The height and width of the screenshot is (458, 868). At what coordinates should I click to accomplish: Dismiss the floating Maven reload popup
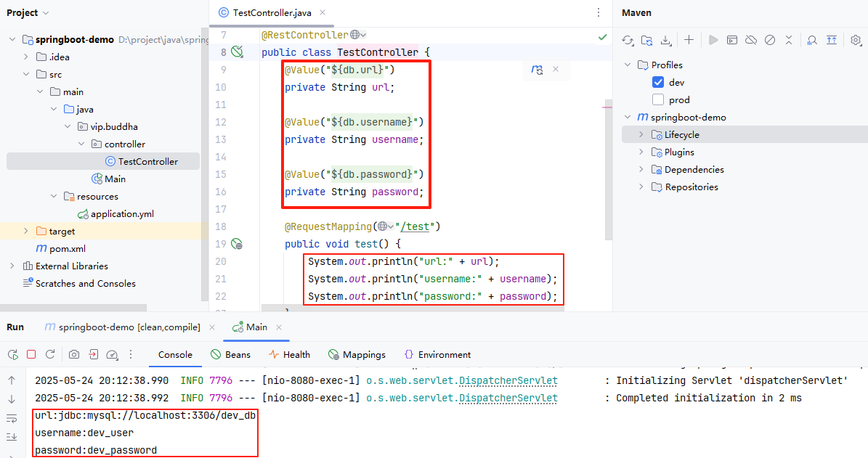pos(556,69)
